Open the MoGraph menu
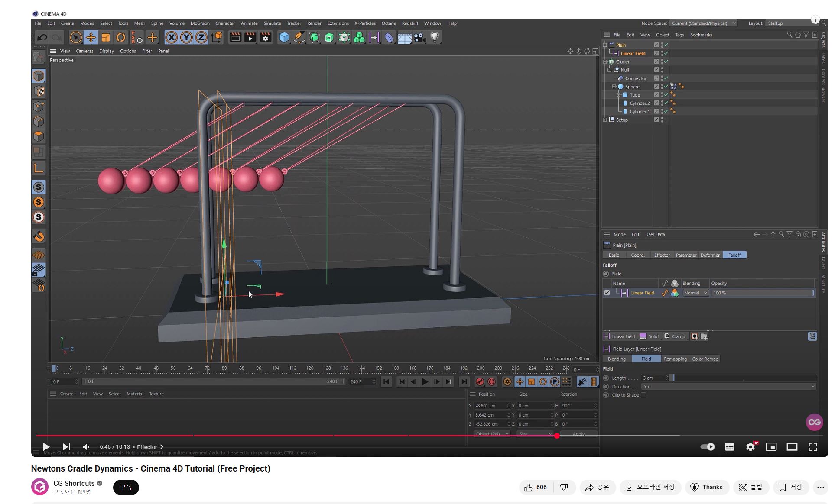The height and width of the screenshot is (504, 838). click(200, 23)
